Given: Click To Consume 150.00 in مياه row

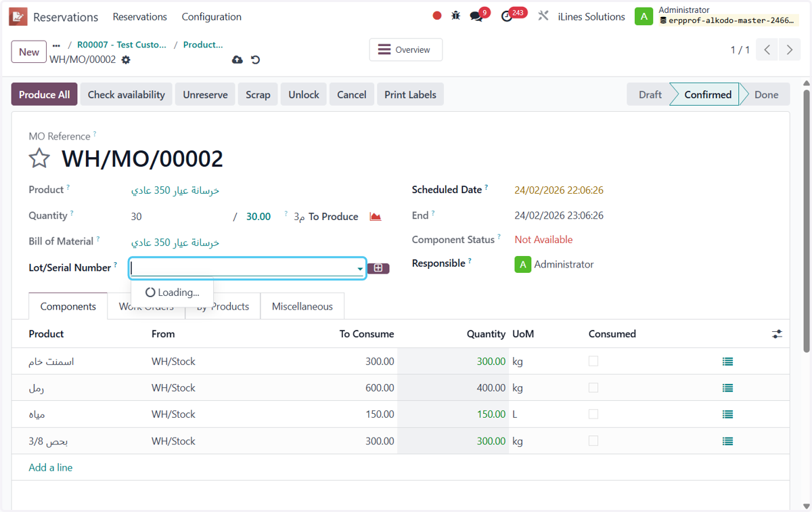Looking at the screenshot, I should point(380,414).
